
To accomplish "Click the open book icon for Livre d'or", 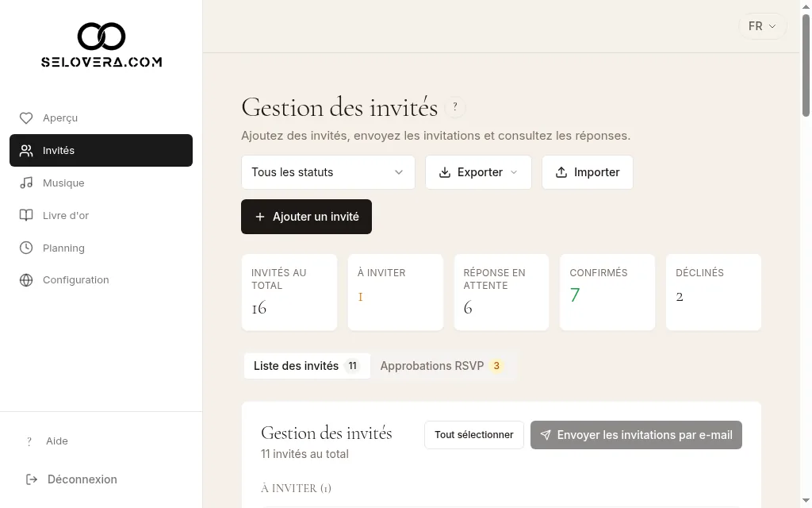I will point(26,215).
